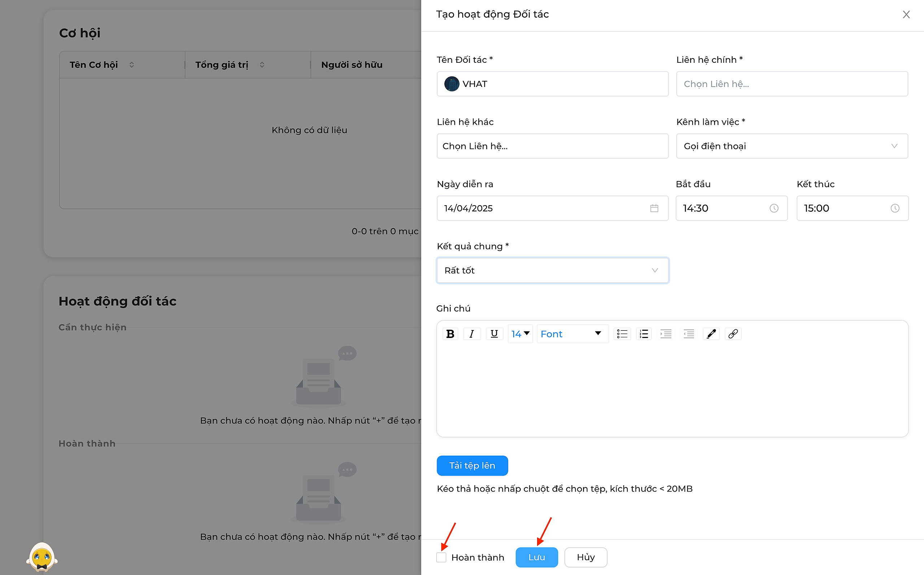924x575 pixels.
Task: Toggle italic formatting in note editor
Action: (x=472, y=334)
